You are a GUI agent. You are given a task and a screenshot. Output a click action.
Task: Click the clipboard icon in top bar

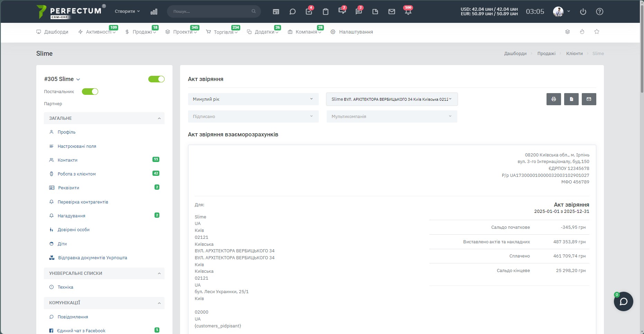[x=326, y=11]
